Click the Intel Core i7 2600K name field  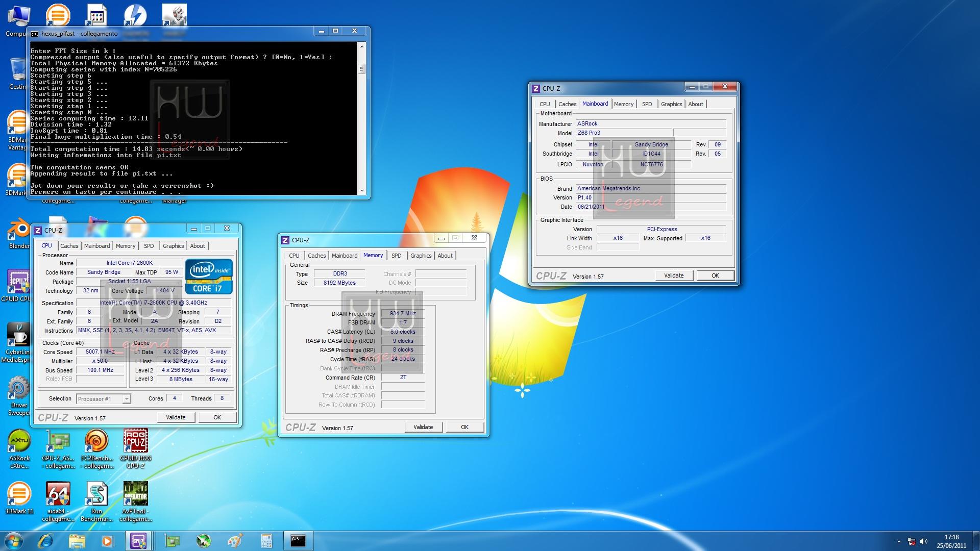click(129, 263)
